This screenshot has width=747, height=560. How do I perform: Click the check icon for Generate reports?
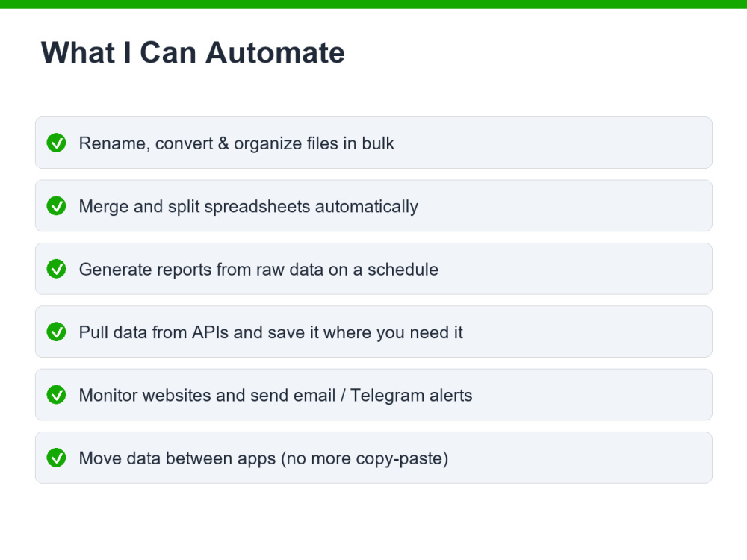[x=56, y=269]
